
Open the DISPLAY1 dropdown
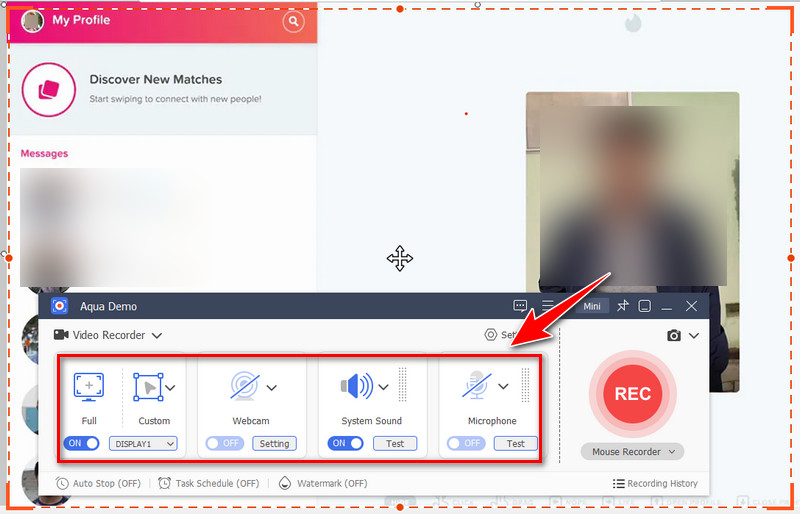tap(143, 443)
